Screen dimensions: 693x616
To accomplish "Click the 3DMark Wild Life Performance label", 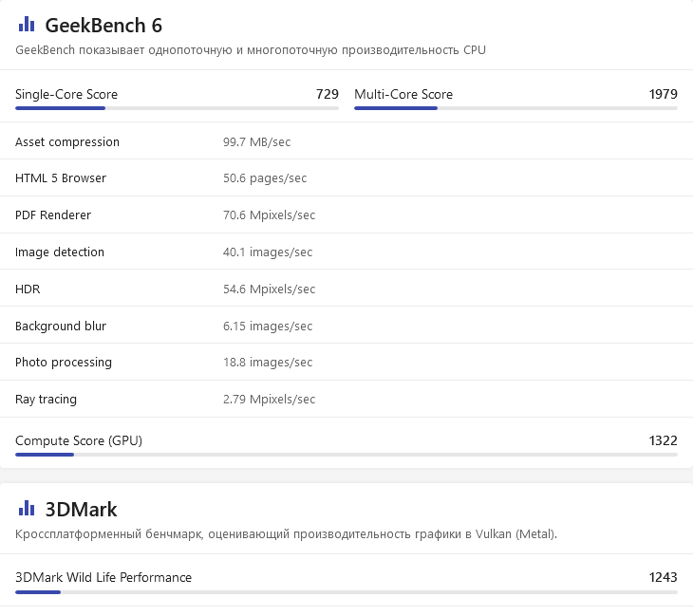I will (103, 577).
